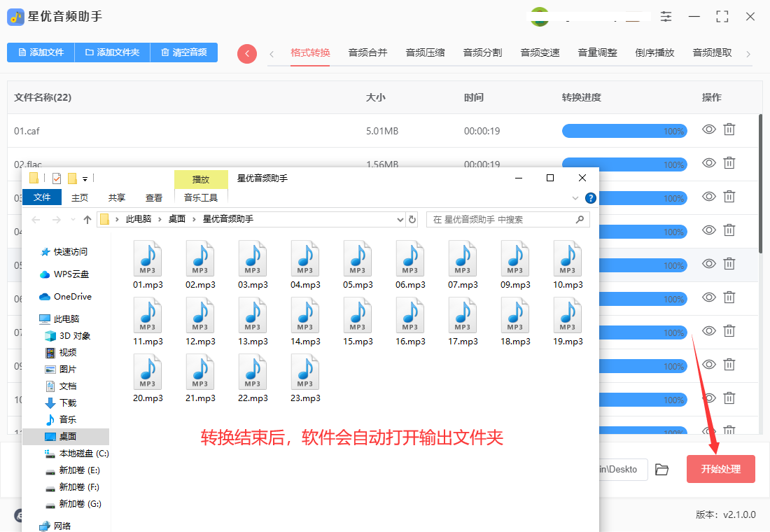
Task: Click the 添加文件夹 button
Action: 113,52
